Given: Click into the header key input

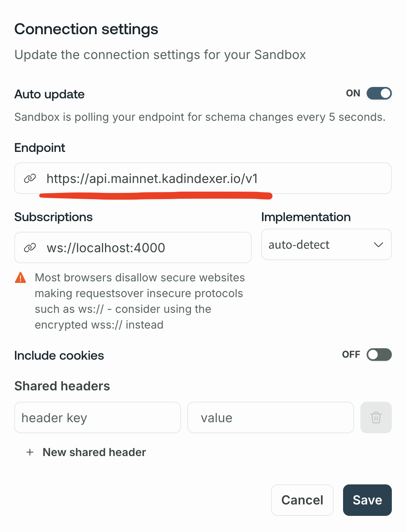Looking at the screenshot, I should pos(98,417).
